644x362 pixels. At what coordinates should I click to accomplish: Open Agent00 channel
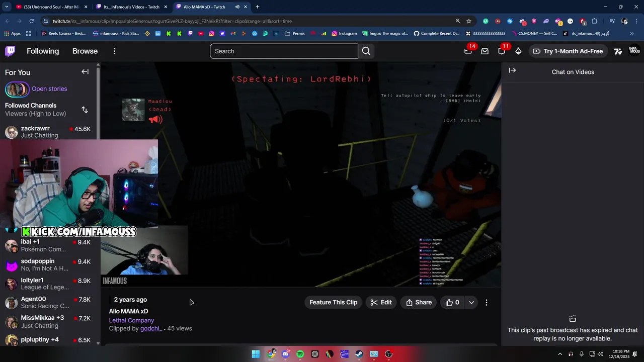(49, 303)
